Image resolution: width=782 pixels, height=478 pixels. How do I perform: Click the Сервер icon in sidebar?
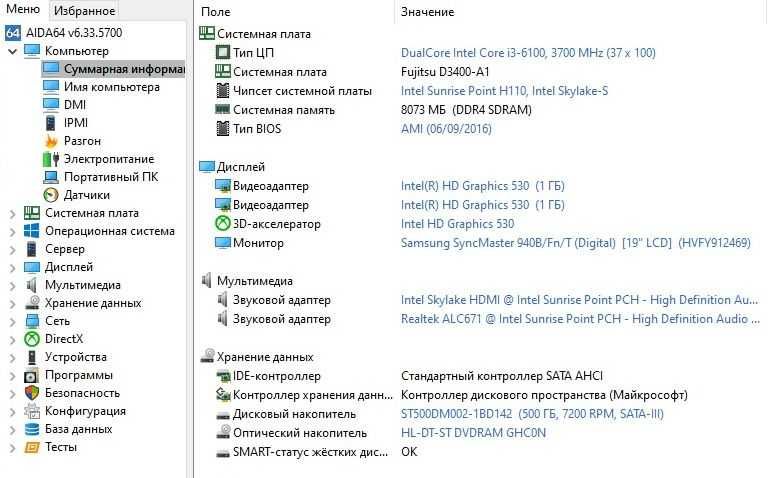[x=32, y=249]
